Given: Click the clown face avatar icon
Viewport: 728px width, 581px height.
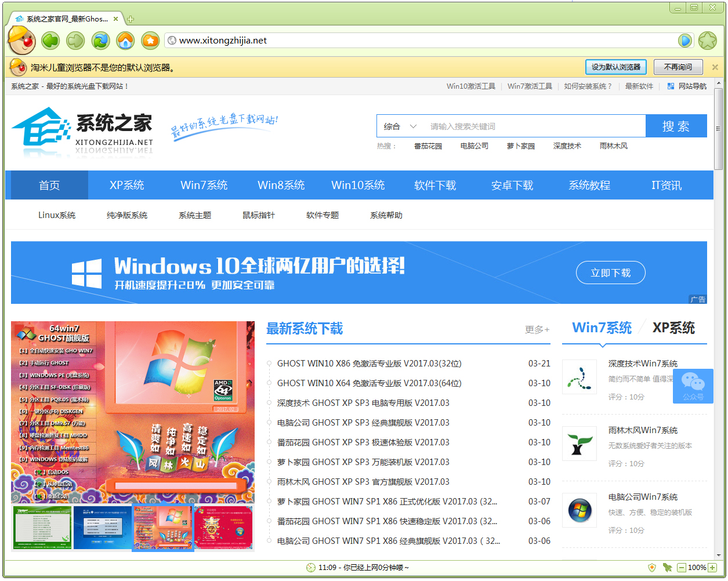Looking at the screenshot, I should [x=21, y=41].
